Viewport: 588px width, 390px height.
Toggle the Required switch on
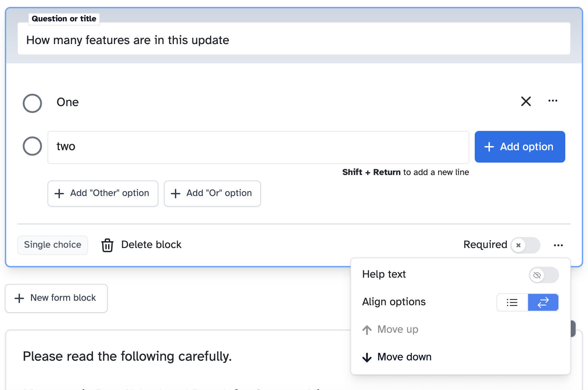tap(526, 245)
